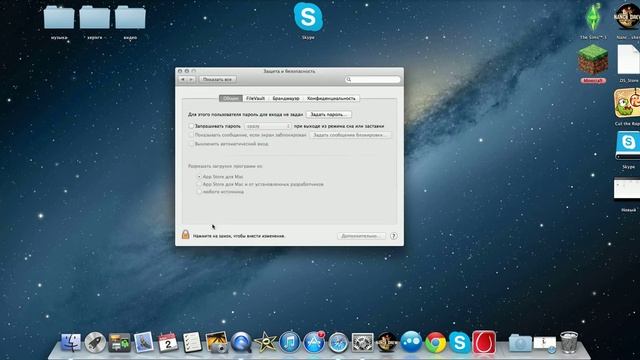Select the "App Store для Mac" radio button
640x360 pixels.
[x=199, y=177]
